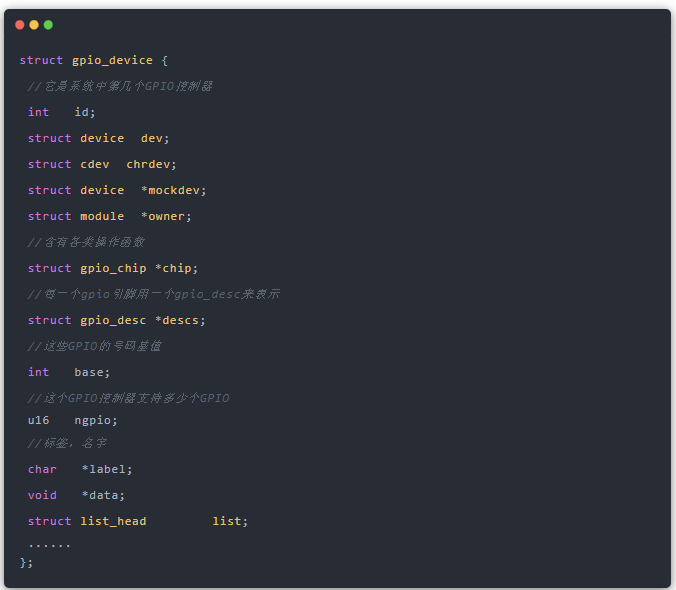Click the 'cdev' type name

(95, 164)
